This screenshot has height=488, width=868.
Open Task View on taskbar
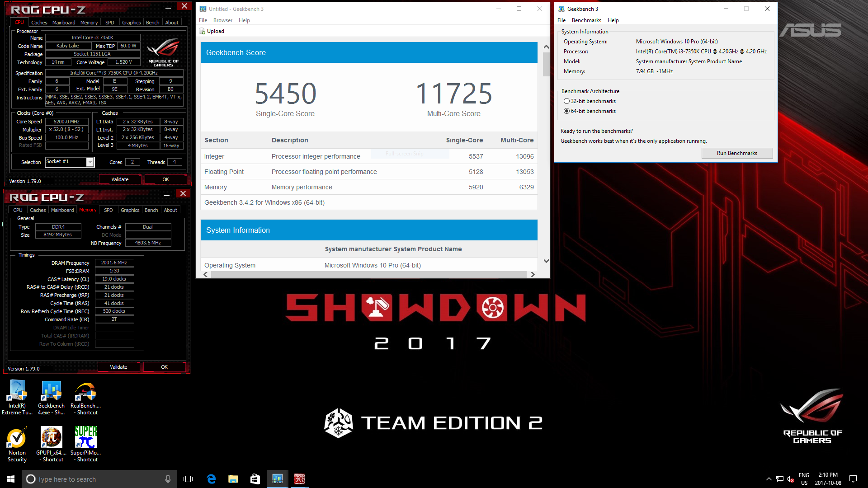[x=188, y=479]
